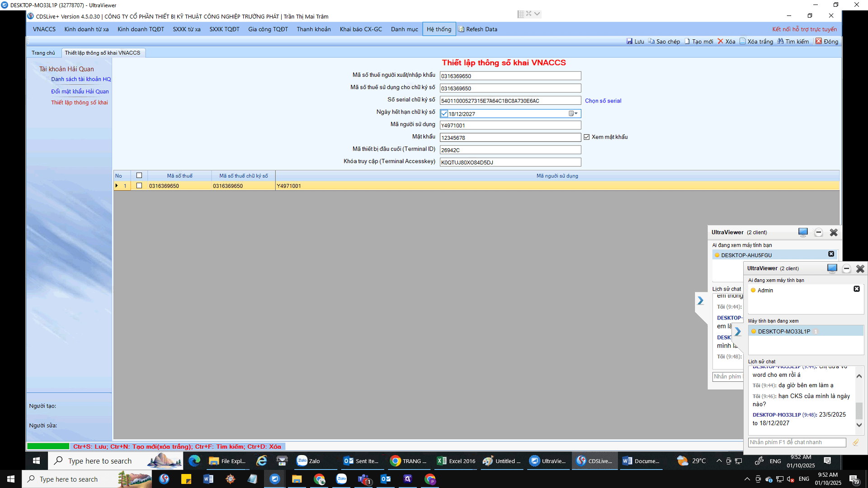This screenshot has width=868, height=488.
Task: Open the Document Word window in remote taskbar
Action: tap(641, 461)
